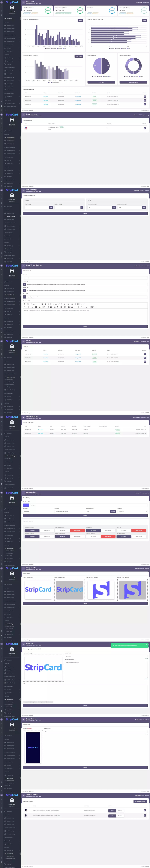This screenshot has width=150, height=868.
Task: Enable the first onboard screen row
Action: [112, 810]
